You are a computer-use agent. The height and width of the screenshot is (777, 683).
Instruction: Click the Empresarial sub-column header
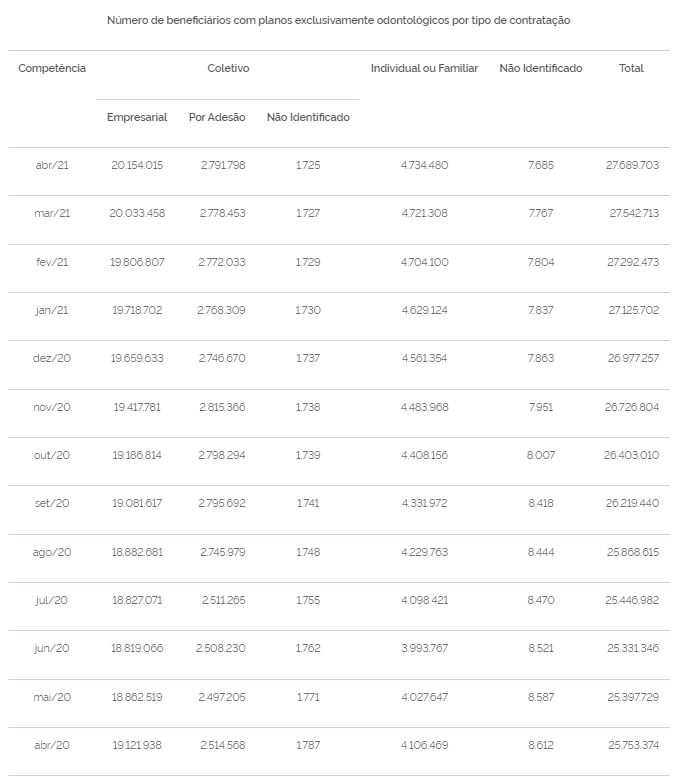click(x=137, y=117)
